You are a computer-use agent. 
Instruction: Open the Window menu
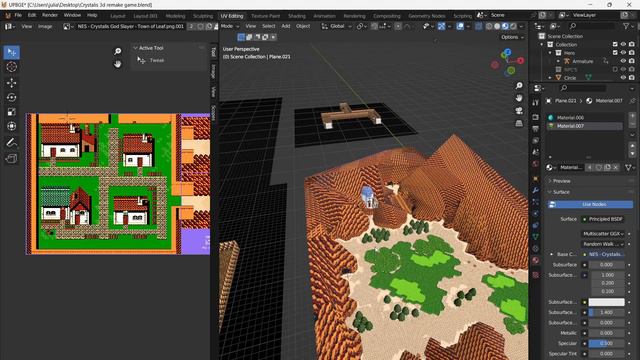coord(72,15)
